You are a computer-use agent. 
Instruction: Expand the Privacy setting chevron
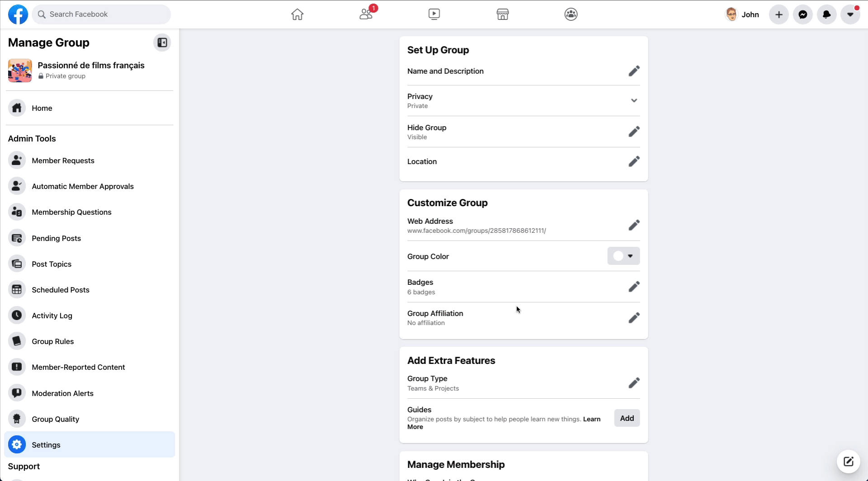click(x=634, y=100)
